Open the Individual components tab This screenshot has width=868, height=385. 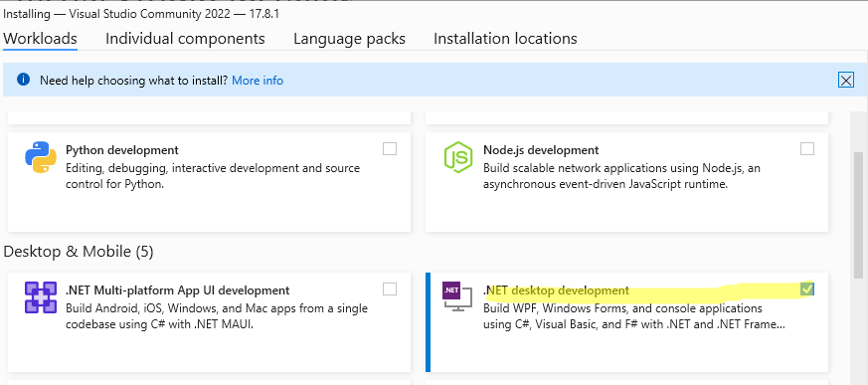click(185, 39)
